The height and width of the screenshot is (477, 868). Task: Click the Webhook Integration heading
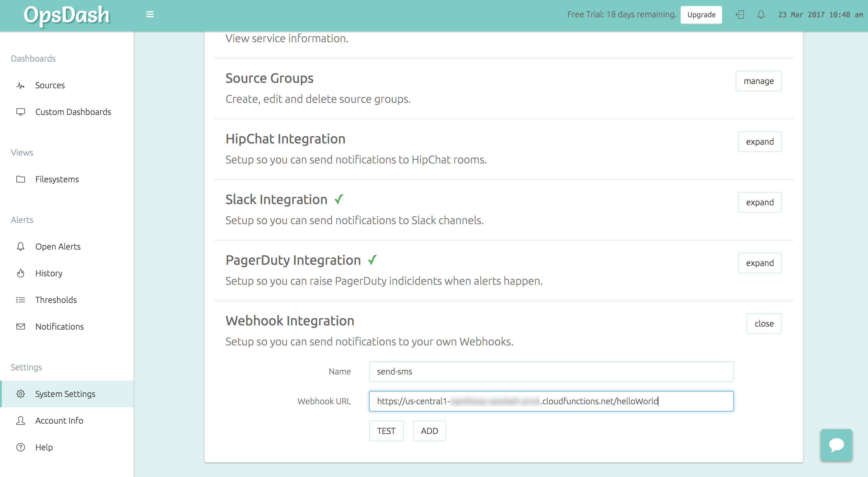290,321
